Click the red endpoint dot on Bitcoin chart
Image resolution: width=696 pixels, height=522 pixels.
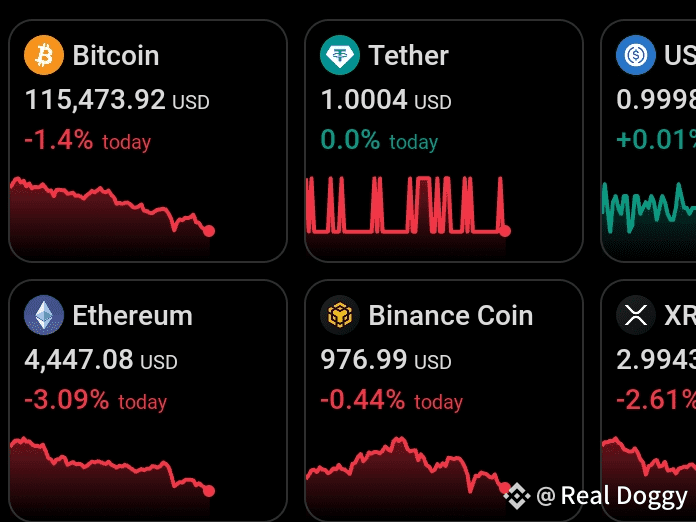click(209, 231)
